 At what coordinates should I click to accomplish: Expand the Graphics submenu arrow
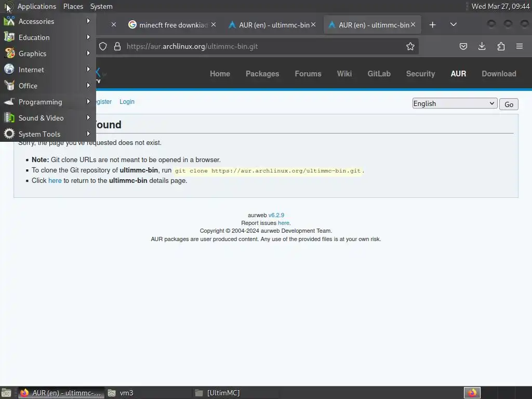tap(88, 54)
